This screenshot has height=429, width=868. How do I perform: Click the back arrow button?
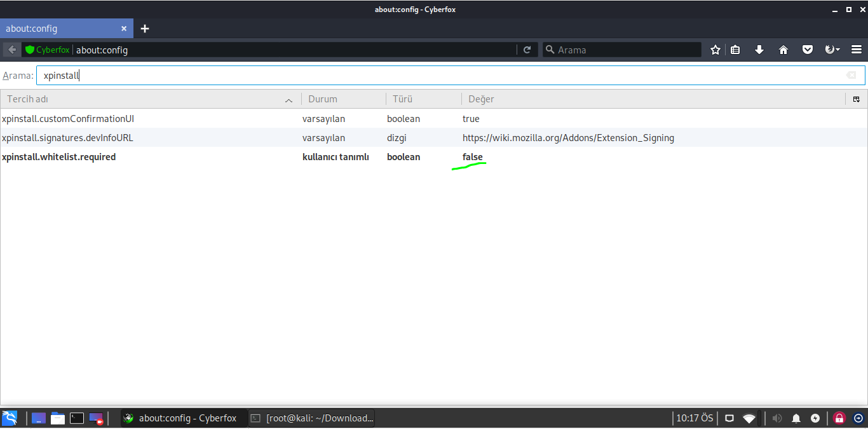[12, 50]
